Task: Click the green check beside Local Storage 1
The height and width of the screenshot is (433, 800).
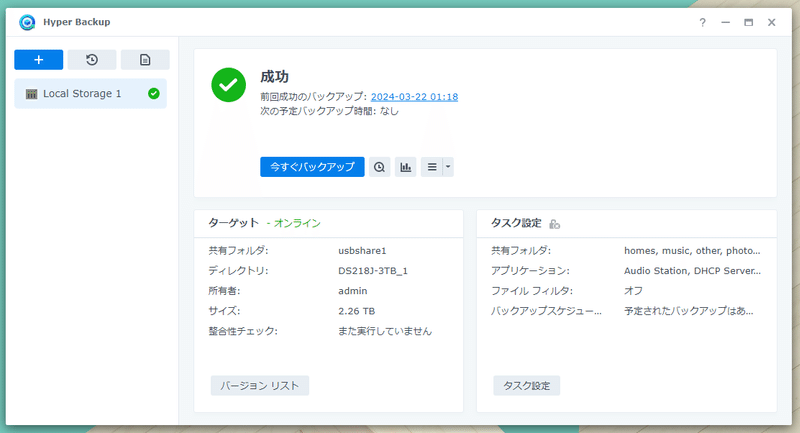Action: 154,93
